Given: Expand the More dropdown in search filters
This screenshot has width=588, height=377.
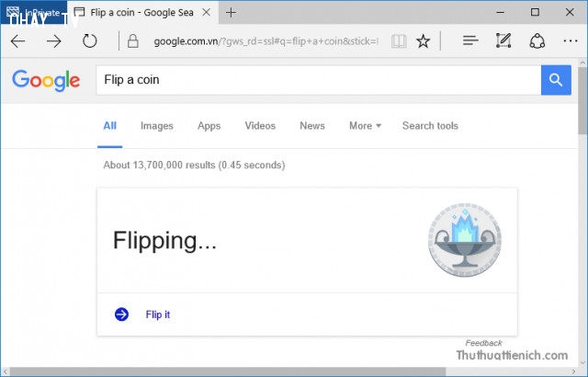Looking at the screenshot, I should pos(365,126).
